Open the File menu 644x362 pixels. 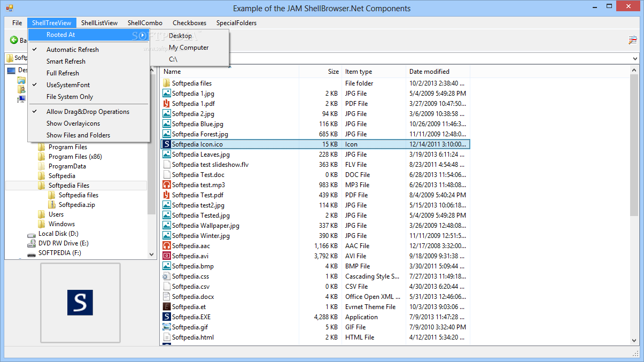pos(17,23)
